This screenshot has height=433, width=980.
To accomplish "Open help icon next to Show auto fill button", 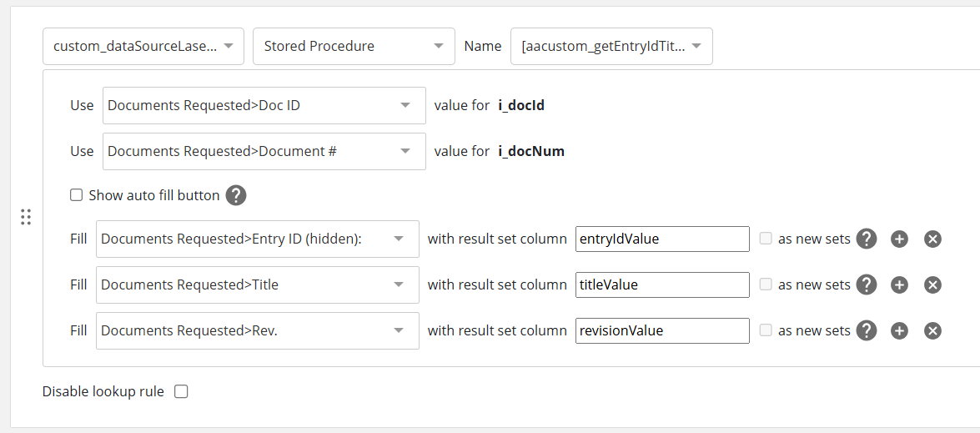I will pos(236,195).
